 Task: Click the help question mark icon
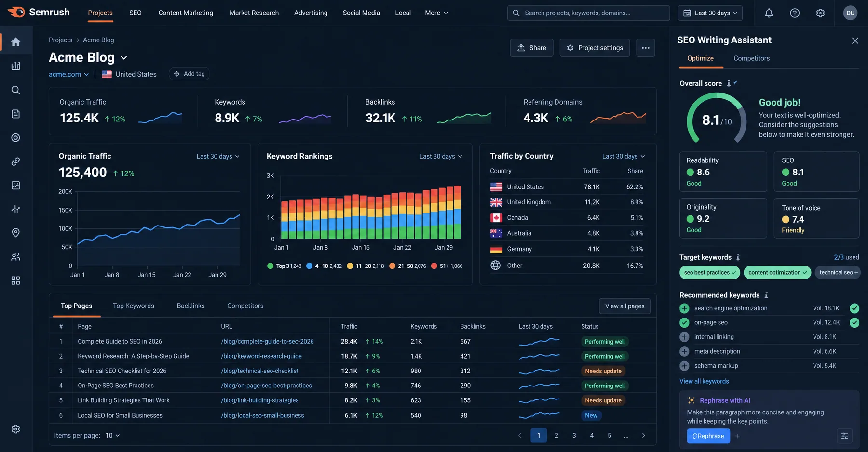click(x=795, y=13)
